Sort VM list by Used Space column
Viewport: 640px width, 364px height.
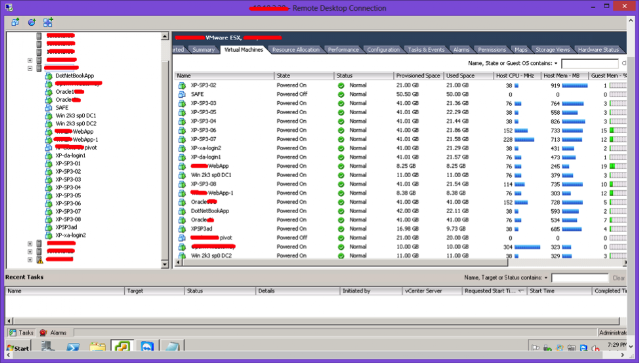468,76
